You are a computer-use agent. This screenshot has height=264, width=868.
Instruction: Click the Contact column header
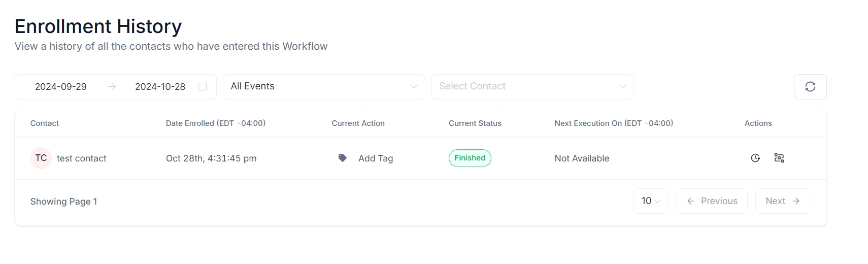point(45,123)
